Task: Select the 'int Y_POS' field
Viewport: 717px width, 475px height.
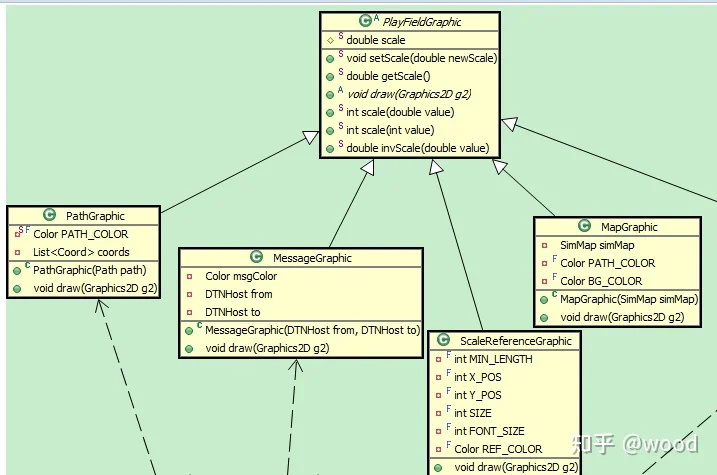Action: pos(478,395)
